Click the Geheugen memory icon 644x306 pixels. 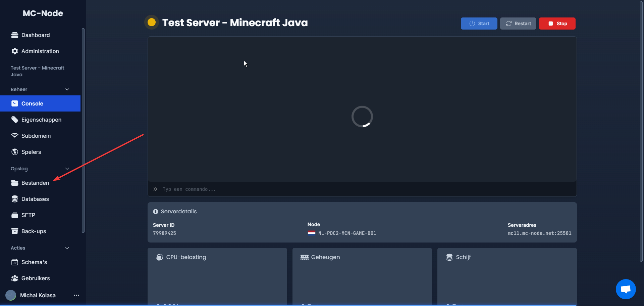[305, 257]
